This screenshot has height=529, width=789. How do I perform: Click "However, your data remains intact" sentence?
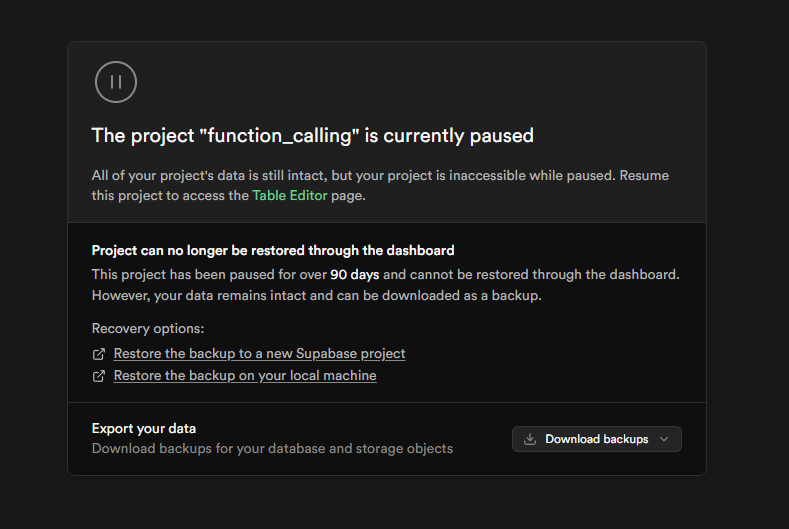click(312, 296)
